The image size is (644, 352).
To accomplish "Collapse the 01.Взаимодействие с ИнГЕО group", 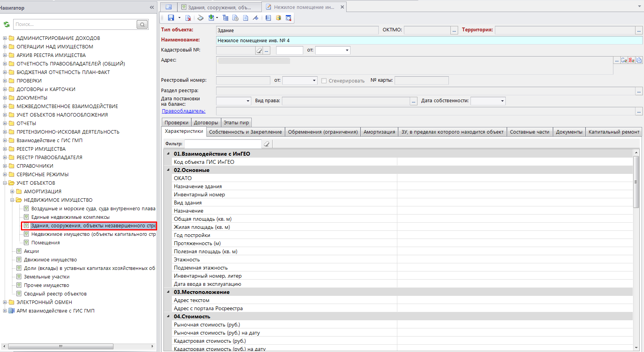I will coord(168,154).
